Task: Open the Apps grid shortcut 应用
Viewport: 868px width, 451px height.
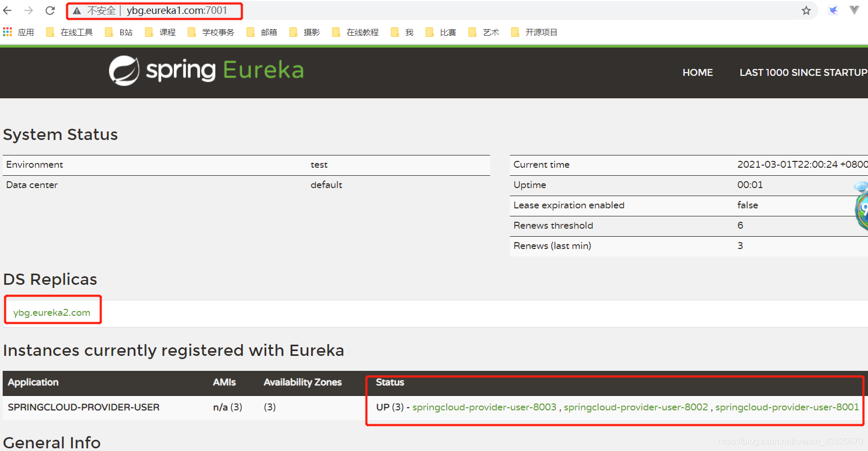Action: click(x=18, y=32)
